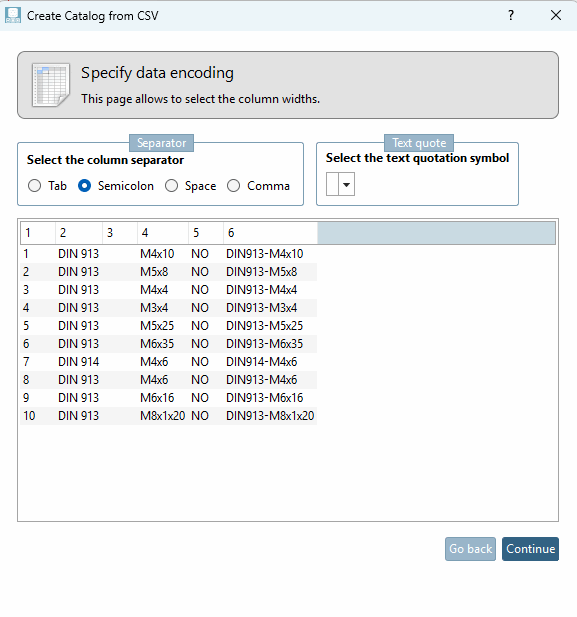Open the text quotation symbol dropdown
Viewport: 577px width, 617px height.
coord(346,184)
